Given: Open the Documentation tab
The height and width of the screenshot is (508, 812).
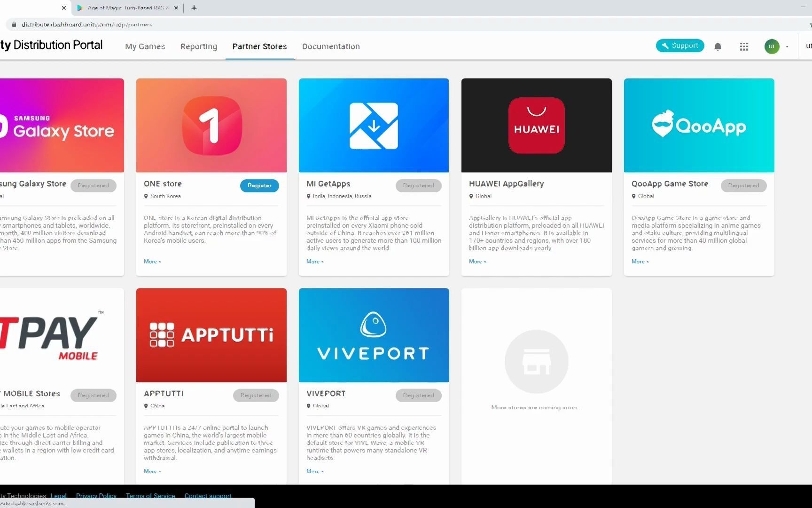Looking at the screenshot, I should coord(331,46).
